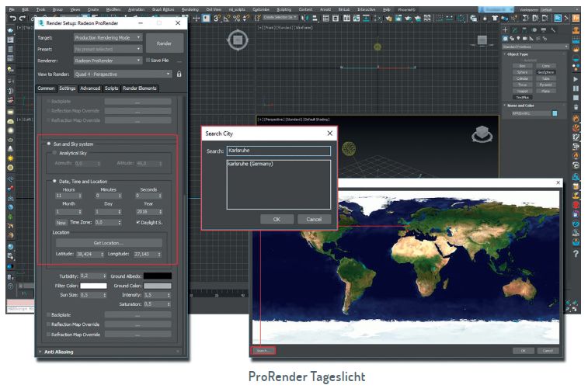
Task: Select the Analytical Sky radio button
Action: 54,153
